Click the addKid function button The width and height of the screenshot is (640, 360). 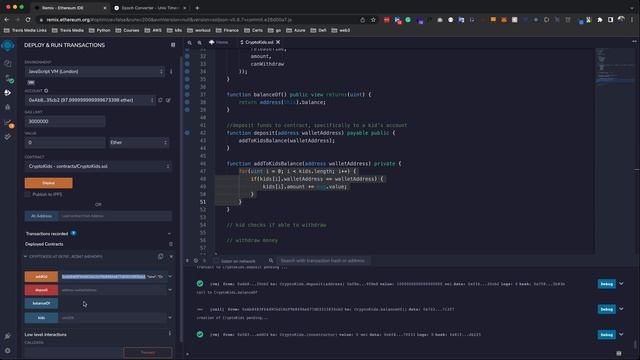(x=41, y=276)
